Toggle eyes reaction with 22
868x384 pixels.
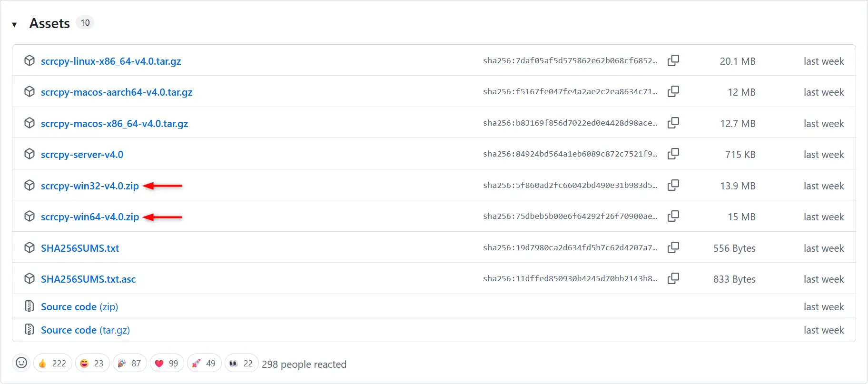tap(242, 363)
